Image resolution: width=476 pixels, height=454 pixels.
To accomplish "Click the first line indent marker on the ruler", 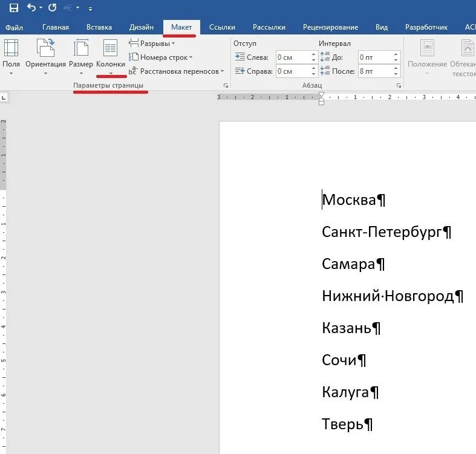I will tap(321, 94).
